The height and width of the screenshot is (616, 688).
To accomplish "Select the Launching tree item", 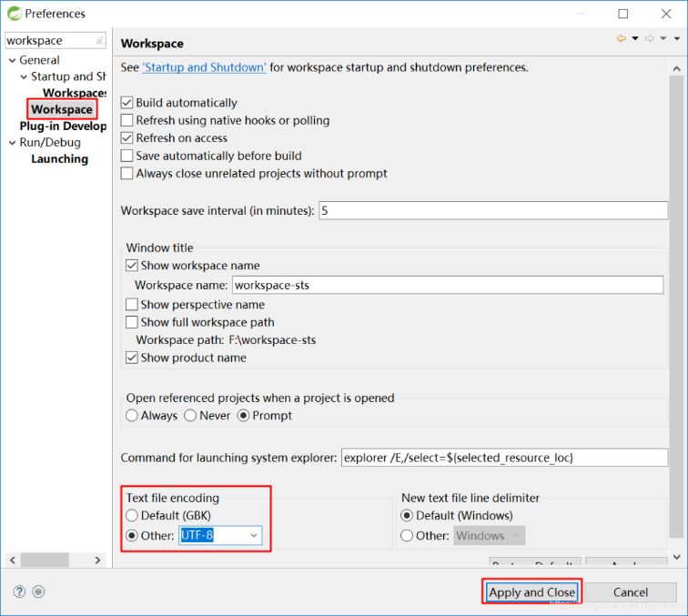I will (60, 159).
